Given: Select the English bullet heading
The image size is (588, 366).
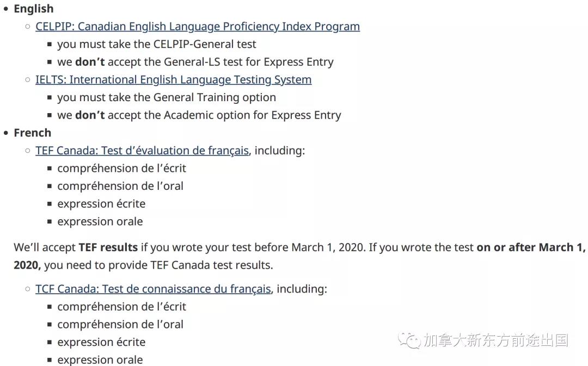Looking at the screenshot, I should (34, 9).
